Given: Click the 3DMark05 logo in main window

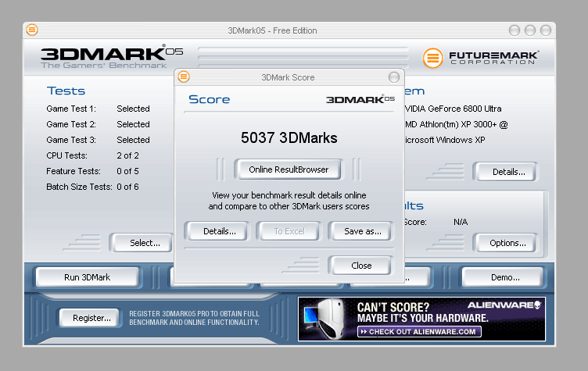Looking at the screenshot, I should pyautogui.click(x=112, y=56).
